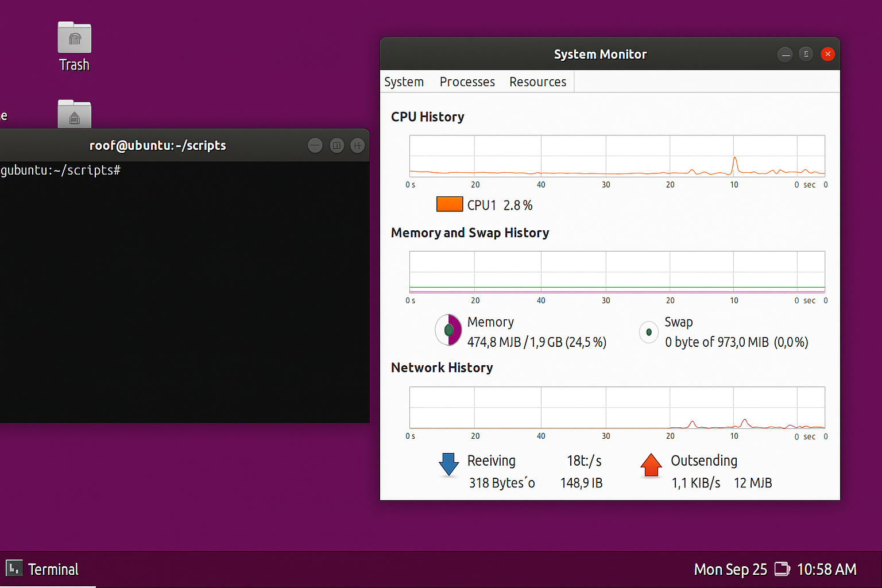The image size is (882, 588).
Task: Maximize the System Monitor window
Action: (806, 54)
